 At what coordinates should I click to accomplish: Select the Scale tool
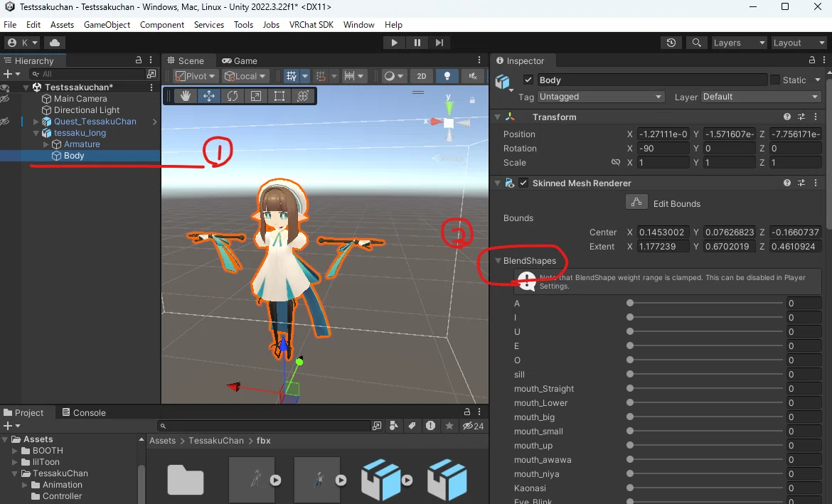click(256, 96)
